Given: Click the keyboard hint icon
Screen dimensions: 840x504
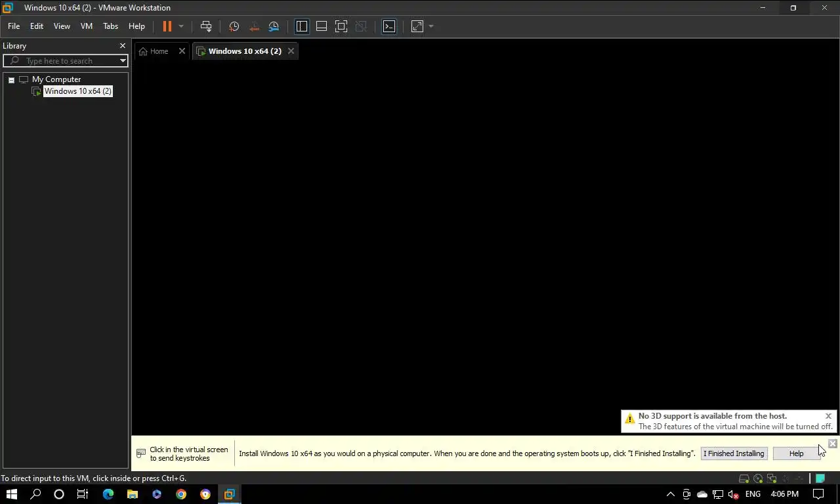Looking at the screenshot, I should (140, 453).
